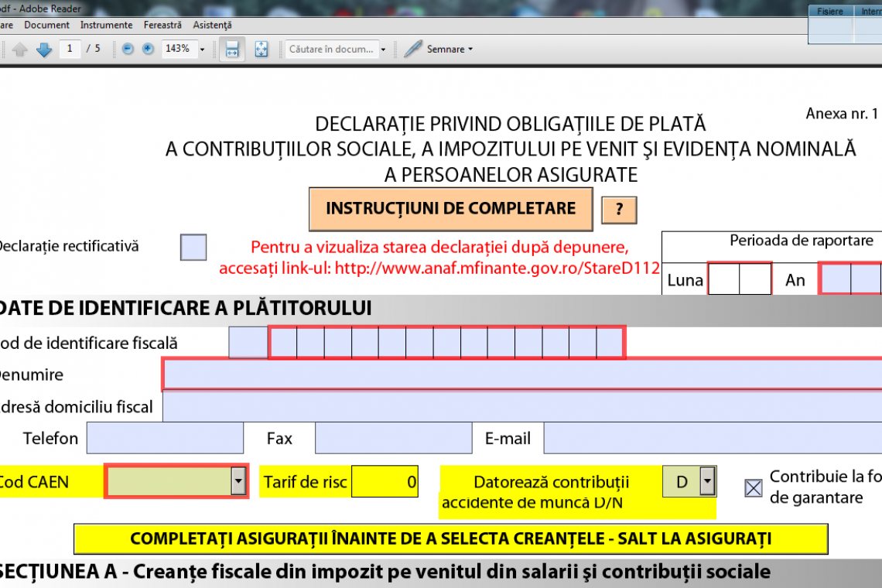This screenshot has width=882, height=588.
Task: Open the Document menu
Action: pyautogui.click(x=46, y=25)
